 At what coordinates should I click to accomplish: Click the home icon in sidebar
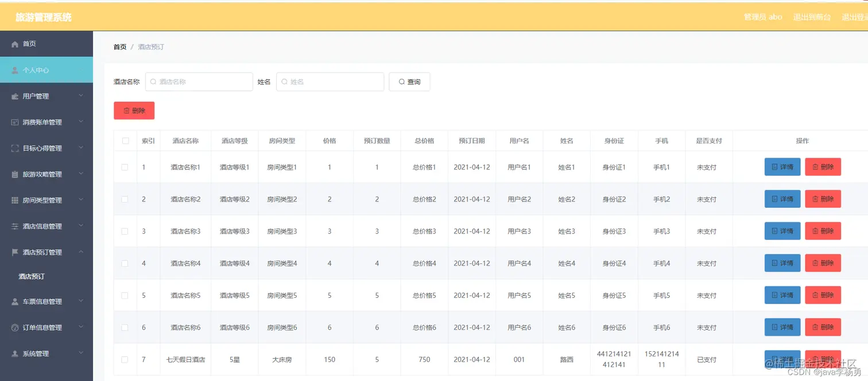(x=15, y=44)
